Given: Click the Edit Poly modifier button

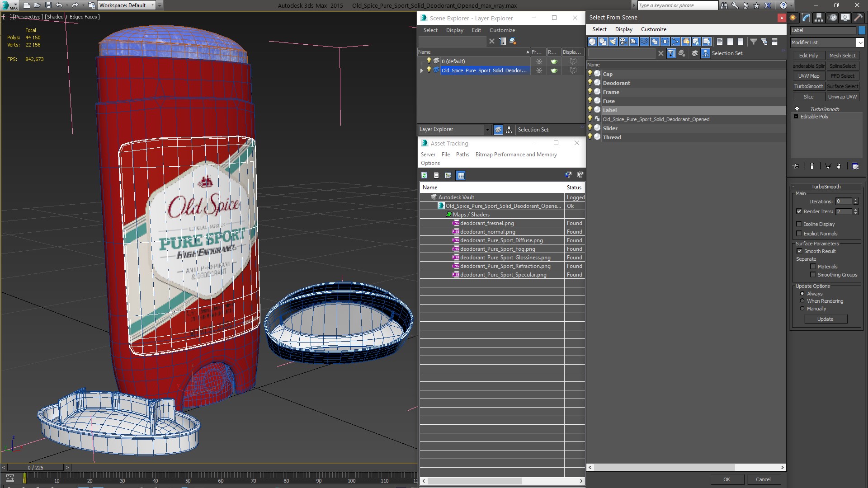Looking at the screenshot, I should pos(808,56).
